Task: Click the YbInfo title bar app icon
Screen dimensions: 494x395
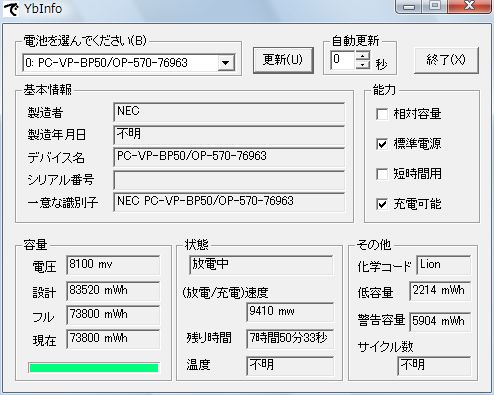Action: click(x=11, y=9)
